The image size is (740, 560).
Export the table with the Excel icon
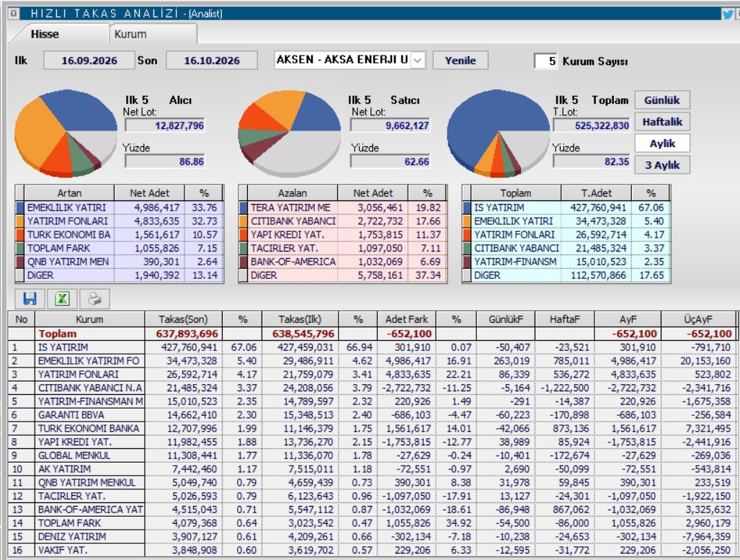point(62,298)
